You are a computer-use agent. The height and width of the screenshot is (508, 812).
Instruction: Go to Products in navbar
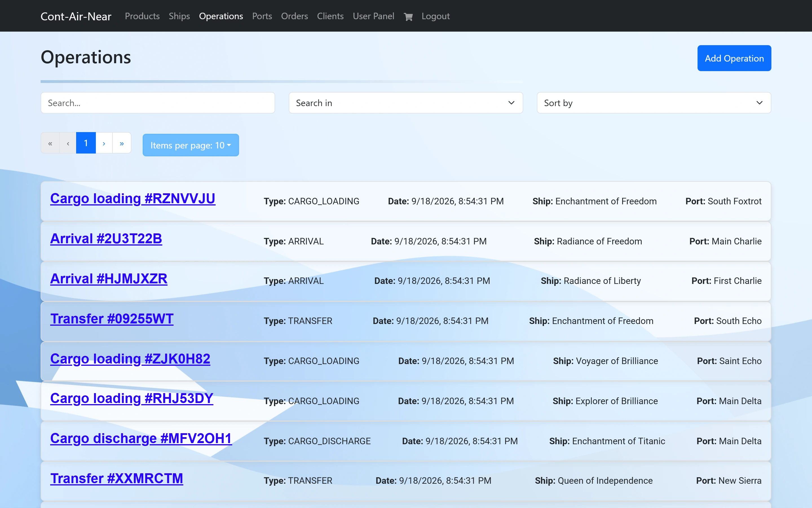click(x=142, y=16)
